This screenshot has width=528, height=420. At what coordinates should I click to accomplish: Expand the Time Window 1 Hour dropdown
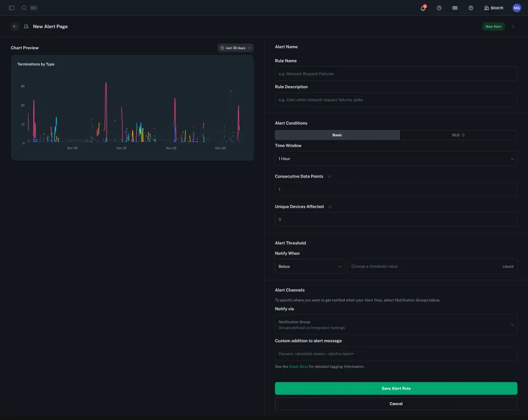[x=395, y=158]
